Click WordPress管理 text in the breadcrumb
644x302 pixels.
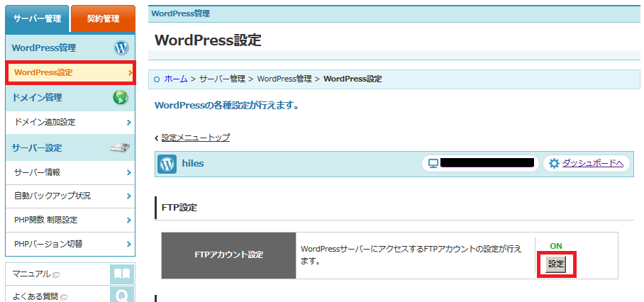point(284,79)
